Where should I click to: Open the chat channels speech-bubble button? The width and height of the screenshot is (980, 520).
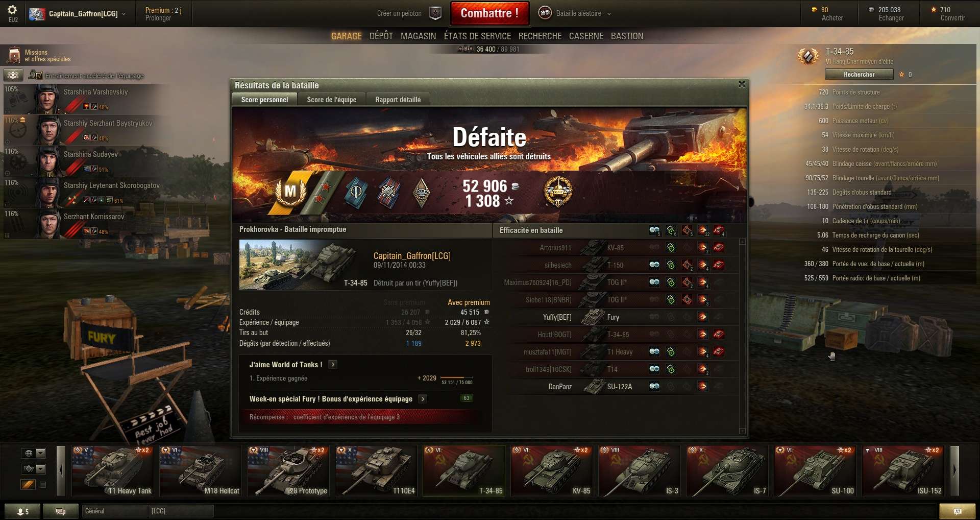coord(61,511)
